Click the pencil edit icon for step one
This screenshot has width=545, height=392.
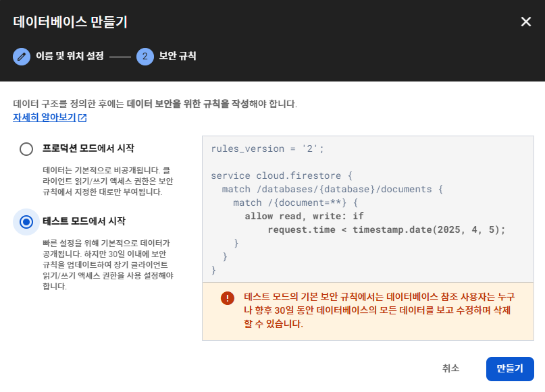pos(22,56)
